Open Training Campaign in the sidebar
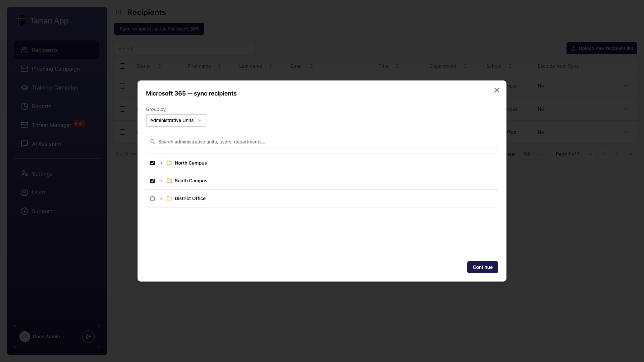The height and width of the screenshot is (362, 644). tap(56, 87)
